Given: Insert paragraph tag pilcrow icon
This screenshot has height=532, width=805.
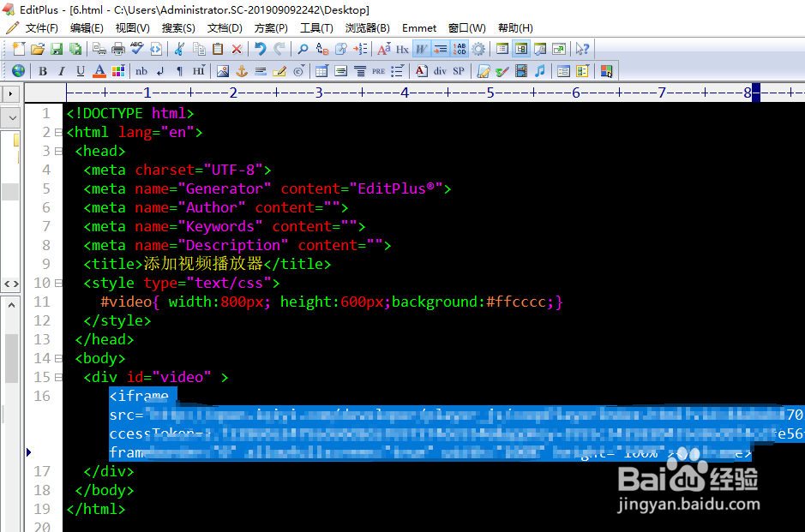Looking at the screenshot, I should click(x=180, y=71).
